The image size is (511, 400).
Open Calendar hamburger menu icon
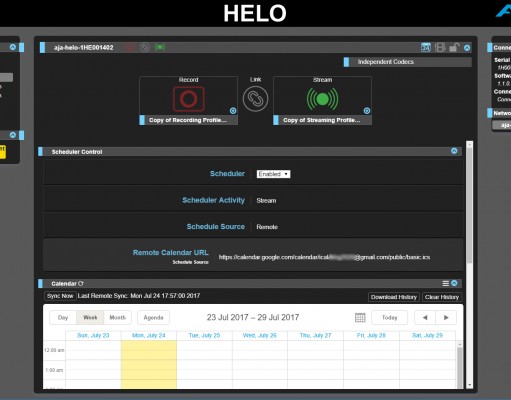(445, 283)
